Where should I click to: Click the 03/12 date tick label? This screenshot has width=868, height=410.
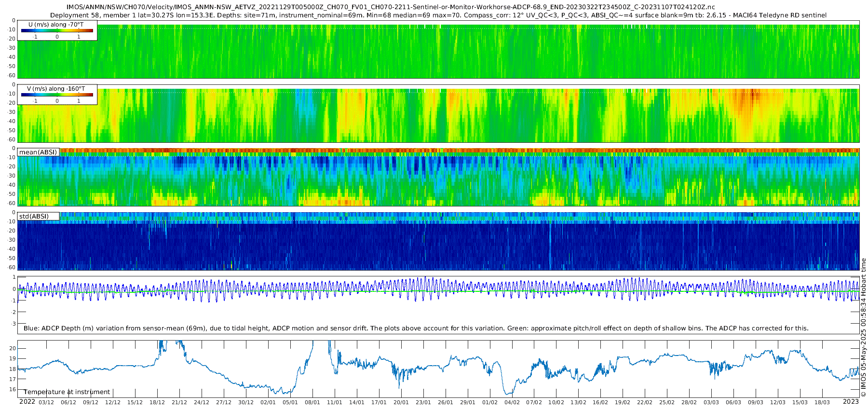click(46, 402)
